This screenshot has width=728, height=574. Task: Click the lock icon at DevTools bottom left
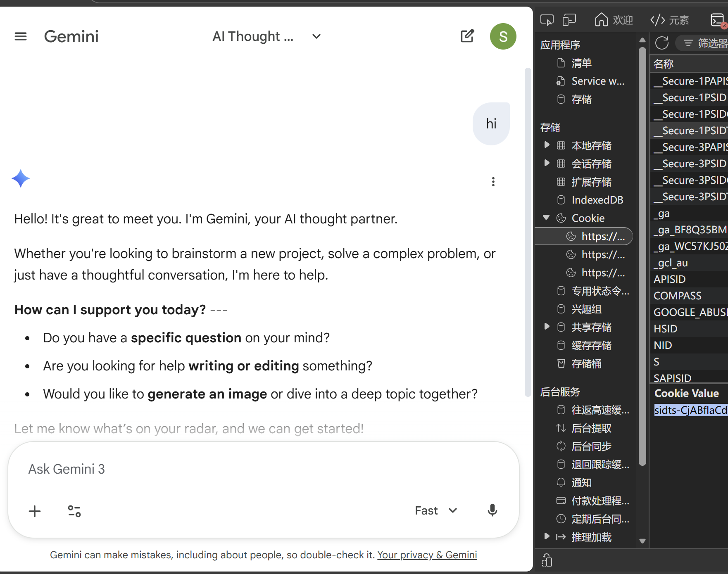(x=547, y=560)
